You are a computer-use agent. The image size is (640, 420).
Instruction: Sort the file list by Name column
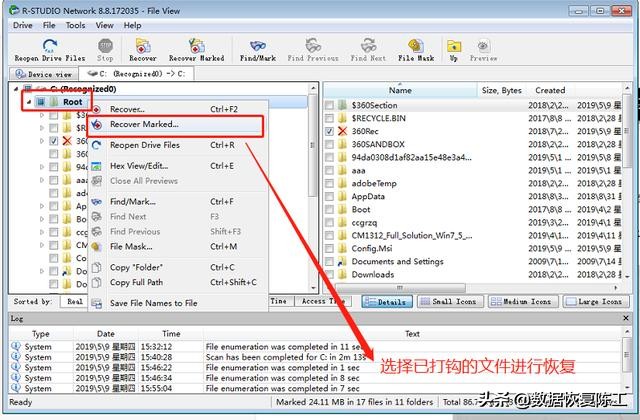[400, 90]
